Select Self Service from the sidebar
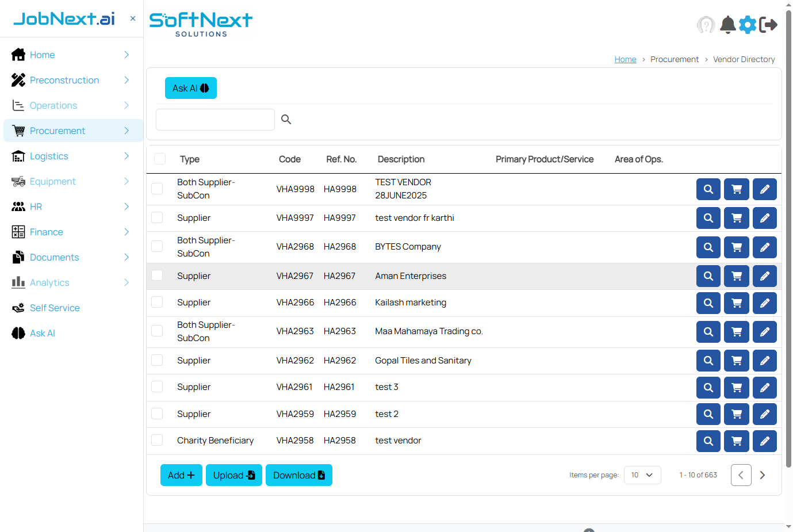This screenshot has height=532, width=793. tap(55, 308)
